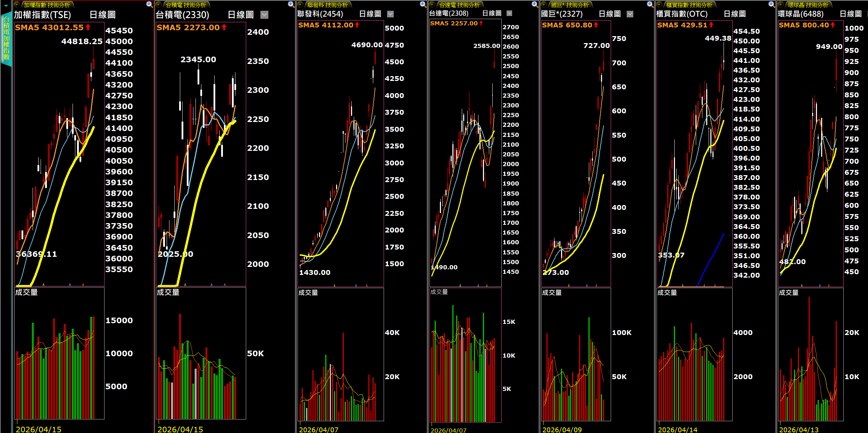Click 日線圖 next to 台積電(2330)
Screen dimensions: 868x433
click(241, 15)
